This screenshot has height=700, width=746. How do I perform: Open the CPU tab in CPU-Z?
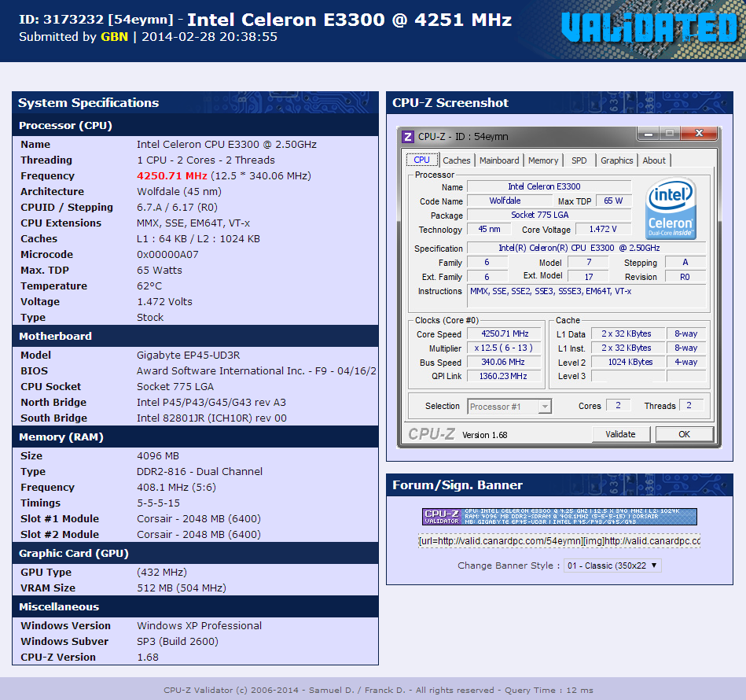click(421, 160)
